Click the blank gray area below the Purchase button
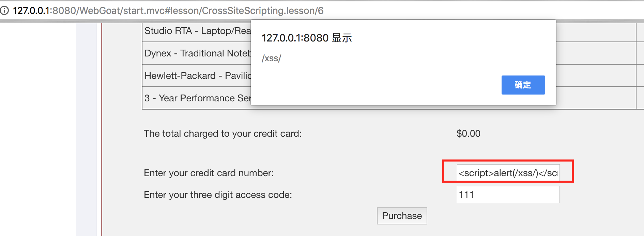The height and width of the screenshot is (236, 644). pos(402,231)
